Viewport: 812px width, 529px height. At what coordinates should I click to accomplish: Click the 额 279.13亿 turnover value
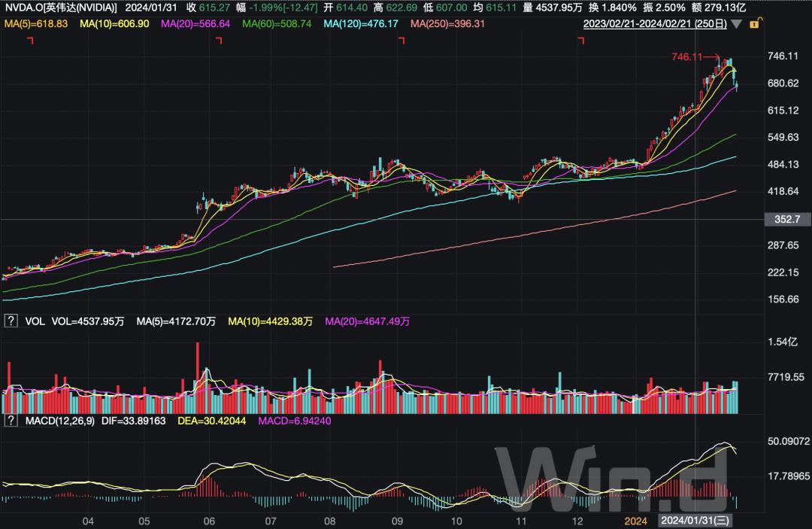coord(719,8)
